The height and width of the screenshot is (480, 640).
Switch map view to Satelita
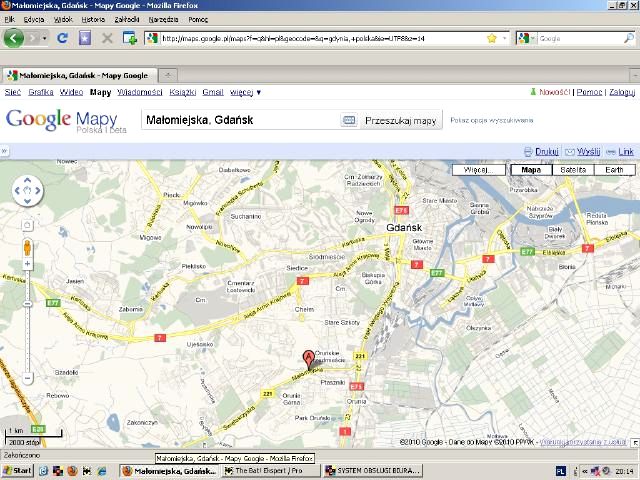(573, 170)
